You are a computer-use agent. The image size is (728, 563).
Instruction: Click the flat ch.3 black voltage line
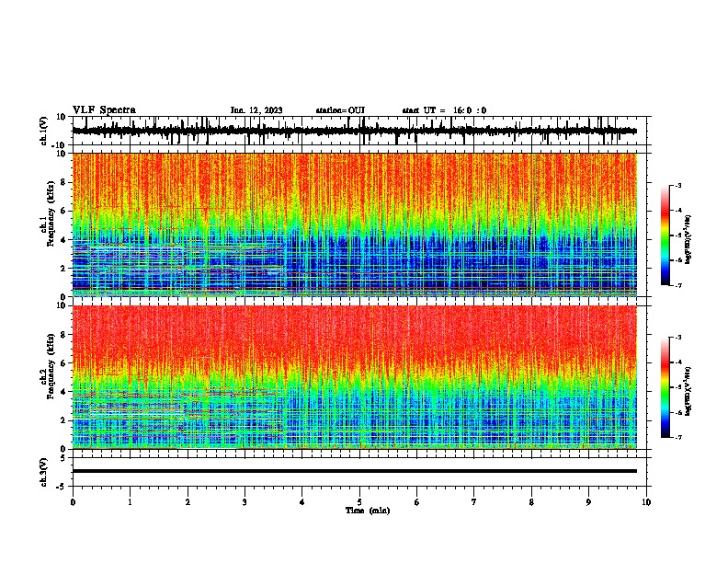(x=354, y=471)
